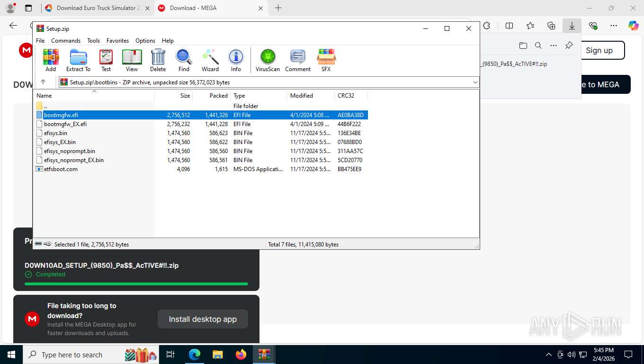Open the Options menu
Screen dimensions: 644x364
[x=145, y=41]
